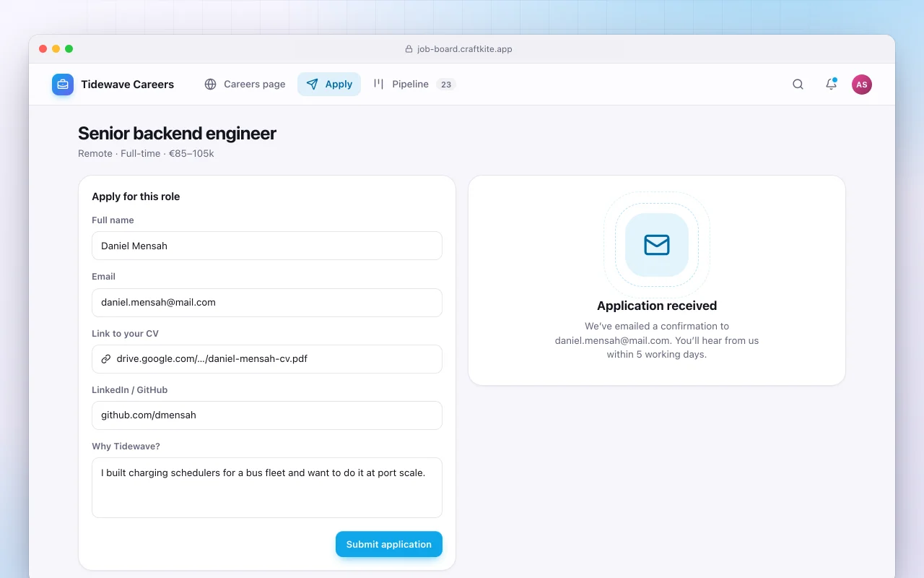This screenshot has width=924, height=578.
Task: Focus the LinkedIn / GitHub field
Action: [x=267, y=415]
